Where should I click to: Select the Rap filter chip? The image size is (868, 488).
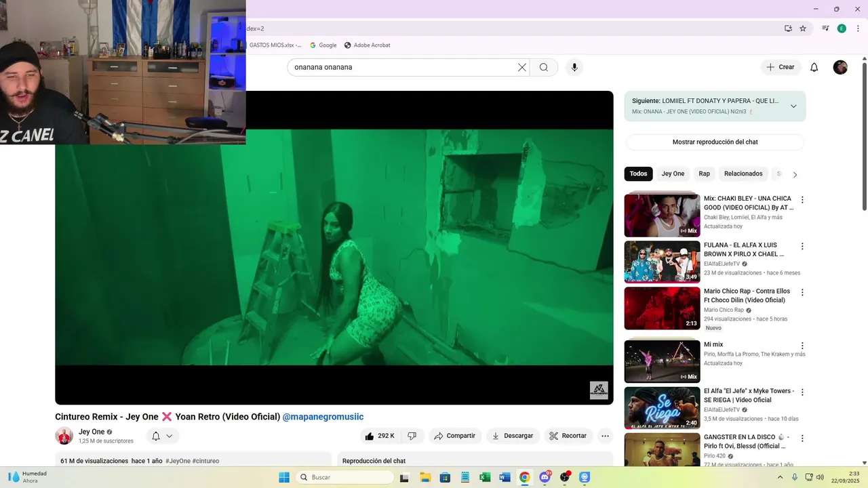705,174
